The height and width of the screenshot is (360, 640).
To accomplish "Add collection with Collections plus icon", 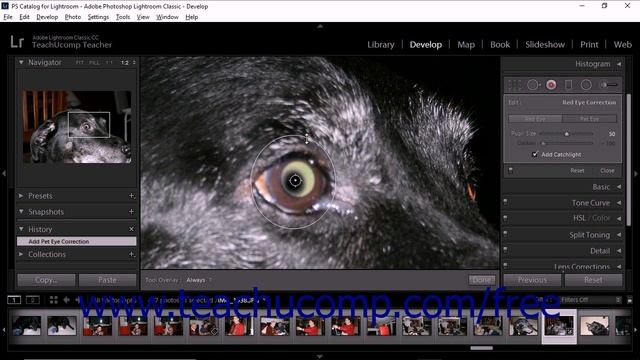I will click(x=131, y=254).
